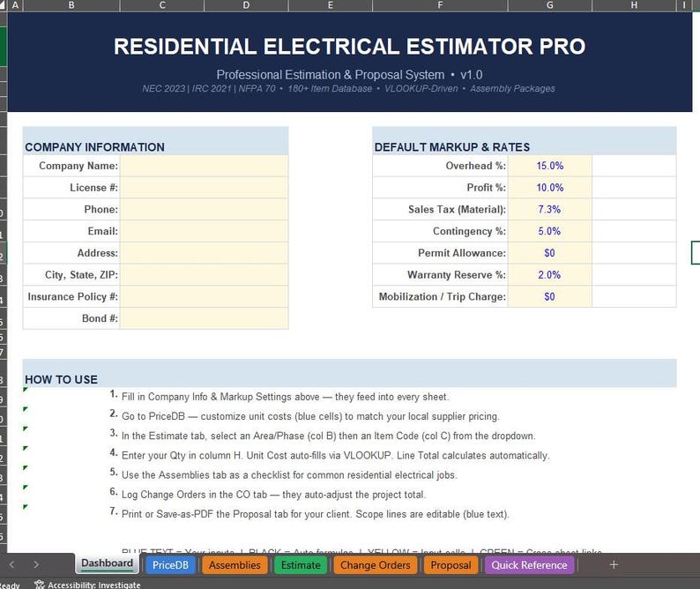Click the NEC 2023 standards text line
The image size is (700, 589).
[x=348, y=88]
